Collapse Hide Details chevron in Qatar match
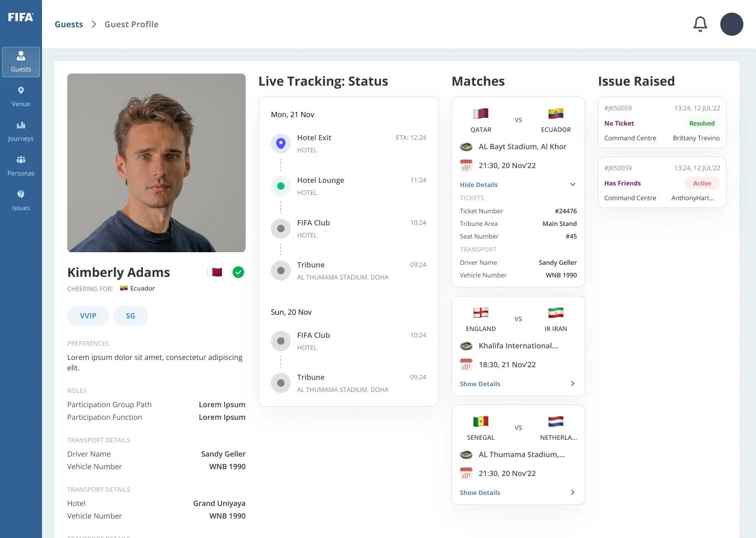756x538 pixels. pyautogui.click(x=573, y=184)
